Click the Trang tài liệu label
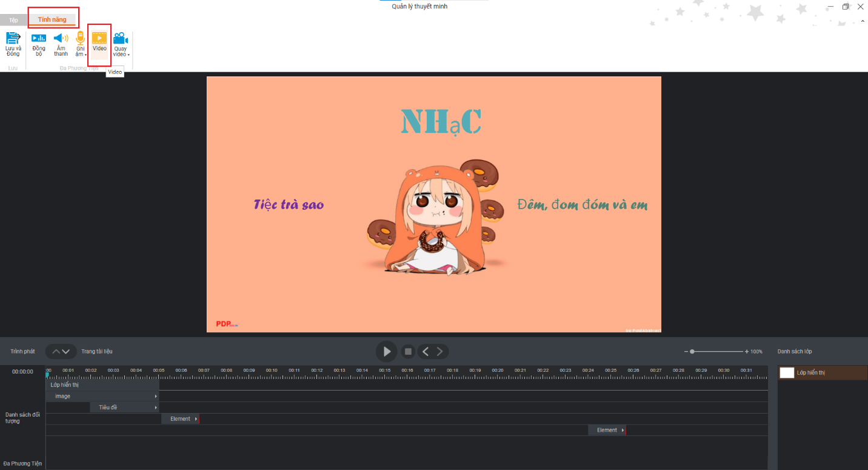The image size is (868, 470). 97,352
